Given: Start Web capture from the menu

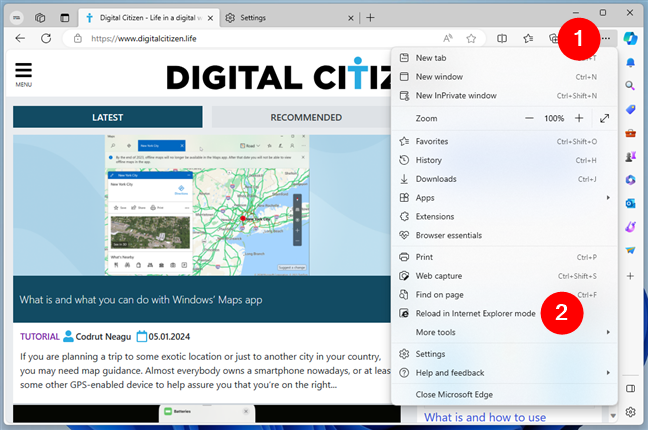Looking at the screenshot, I should coord(504,276).
